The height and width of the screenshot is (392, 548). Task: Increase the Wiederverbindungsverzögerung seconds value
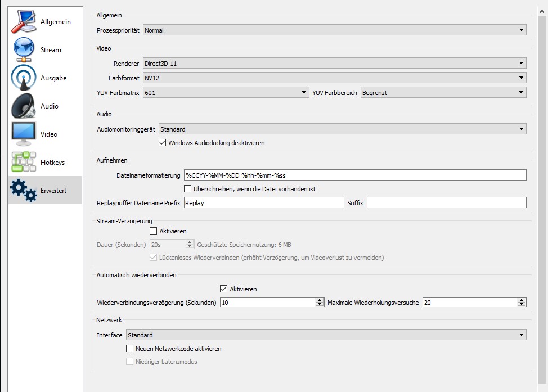click(x=320, y=300)
